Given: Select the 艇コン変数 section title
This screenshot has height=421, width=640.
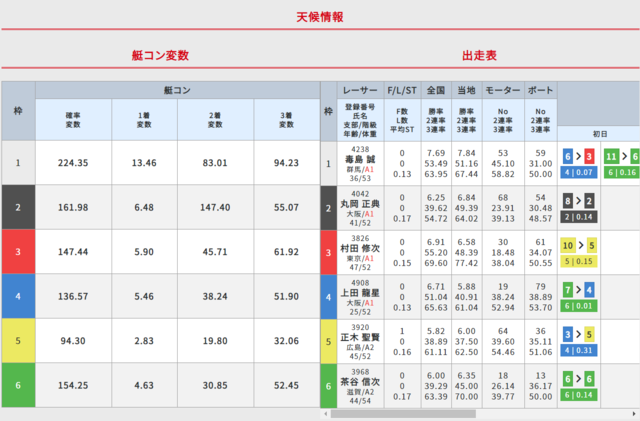Looking at the screenshot, I should [160, 56].
